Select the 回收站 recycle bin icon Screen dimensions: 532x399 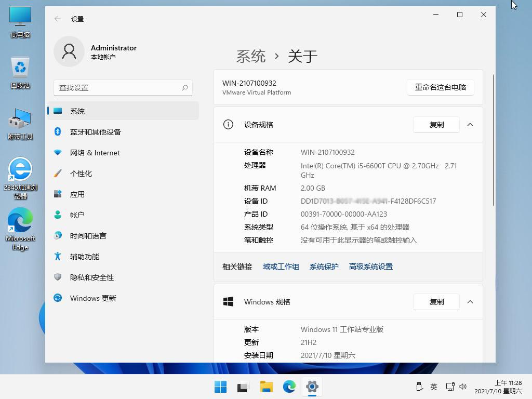[x=20, y=73]
